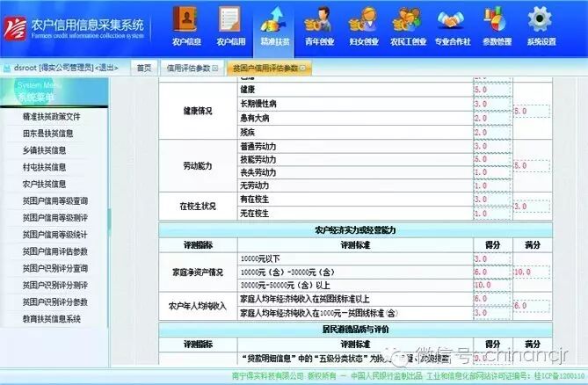Edit 满分 field for 健康情况

(532, 111)
